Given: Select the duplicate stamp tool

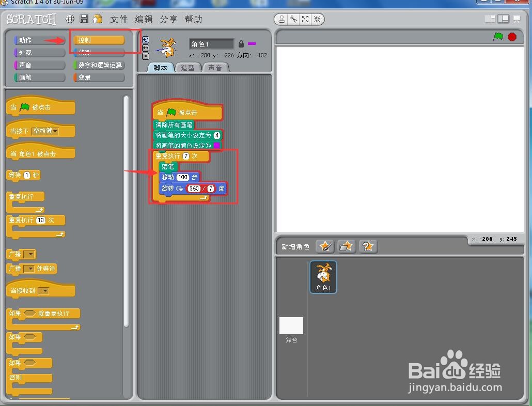Looking at the screenshot, I should point(281,19).
